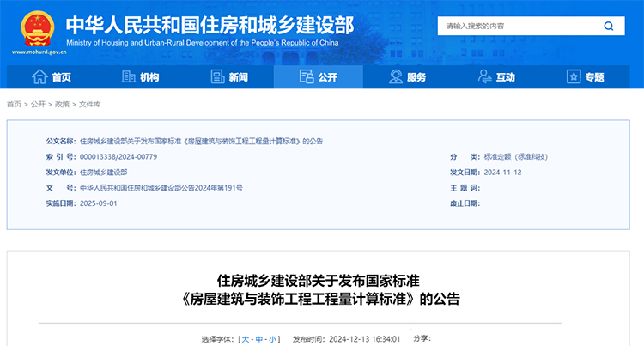Click the star icon beside 专题

click(x=574, y=76)
